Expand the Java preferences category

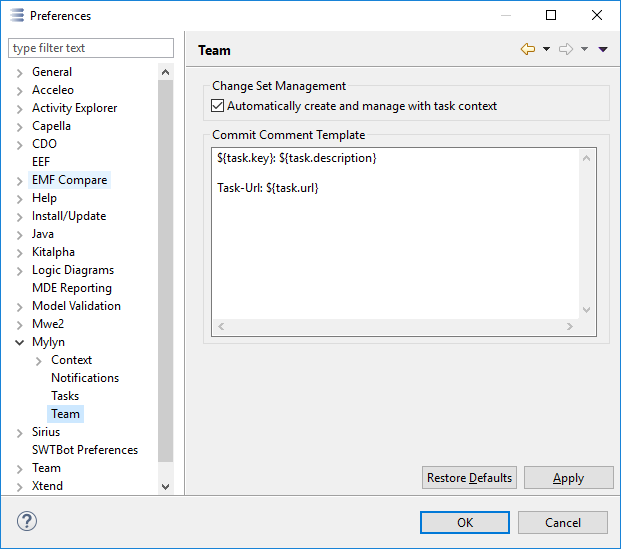point(20,234)
